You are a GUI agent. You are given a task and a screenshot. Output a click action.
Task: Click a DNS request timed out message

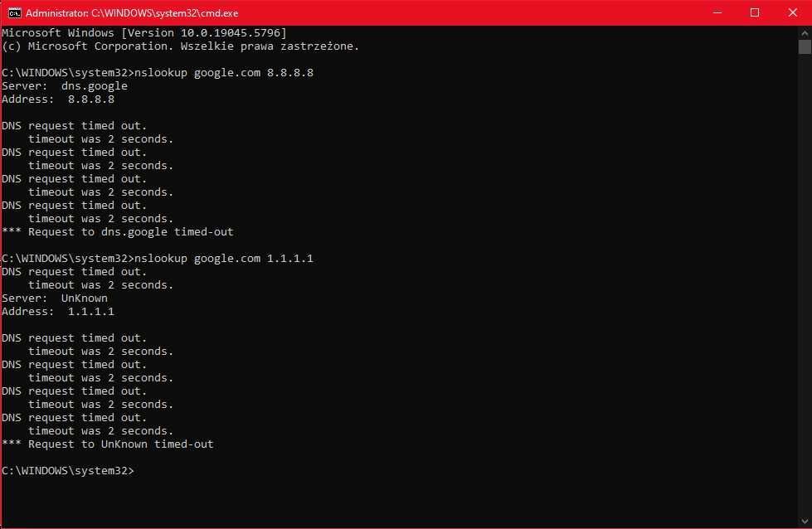click(74, 125)
